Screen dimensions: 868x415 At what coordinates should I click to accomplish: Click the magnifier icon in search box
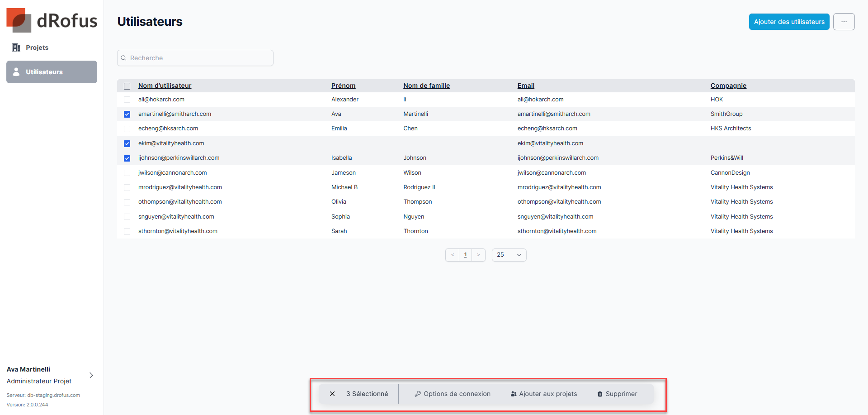click(x=123, y=58)
